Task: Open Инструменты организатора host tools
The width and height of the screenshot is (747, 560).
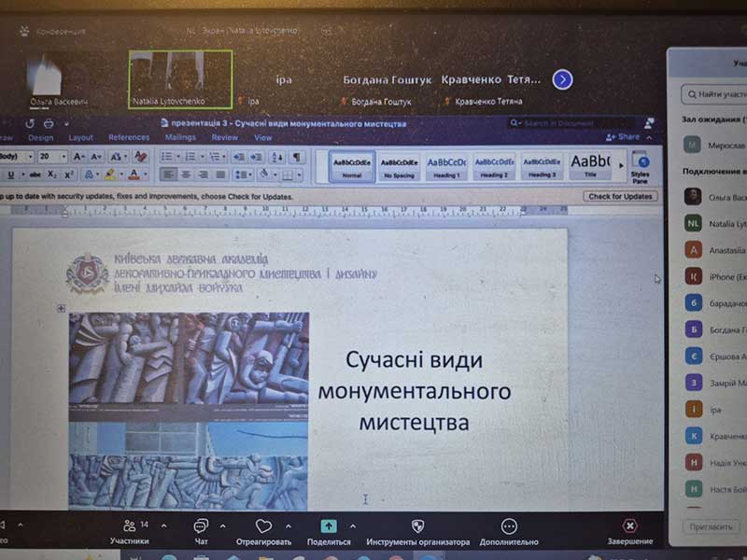Action: point(417,527)
